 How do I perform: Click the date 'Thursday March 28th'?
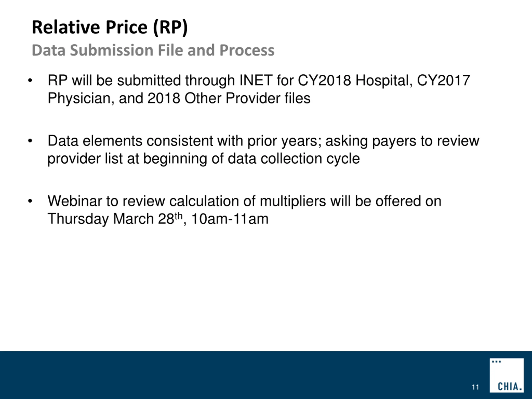tap(115, 219)
